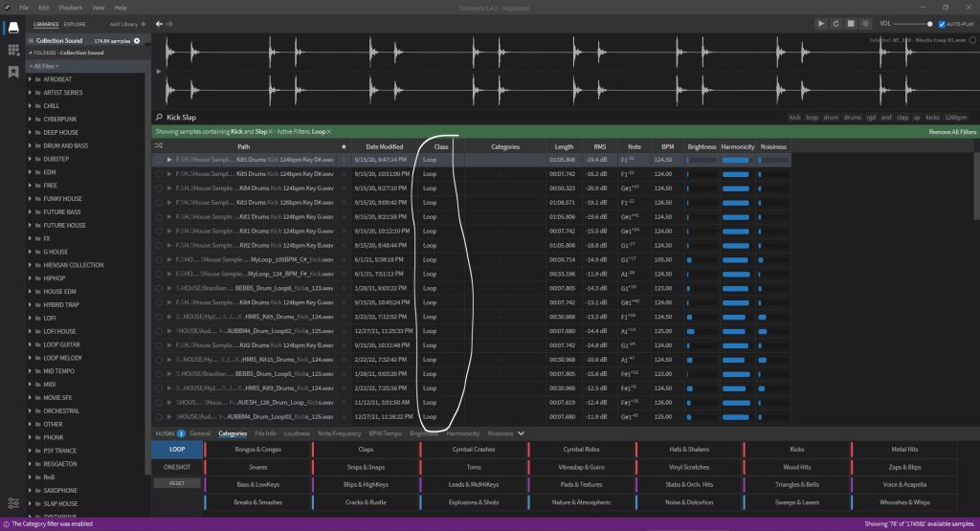Expand the SLAP HOUSE folder
980x531 pixels.
click(x=30, y=503)
